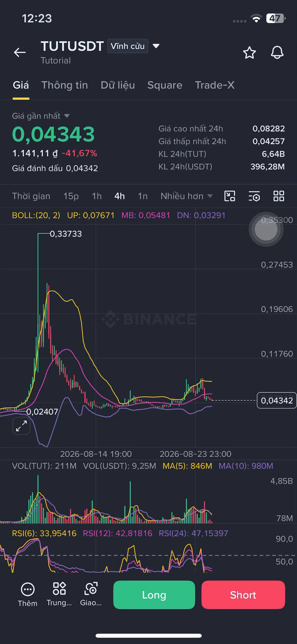Tap the RSI(12): 42,81816 label

(118, 534)
